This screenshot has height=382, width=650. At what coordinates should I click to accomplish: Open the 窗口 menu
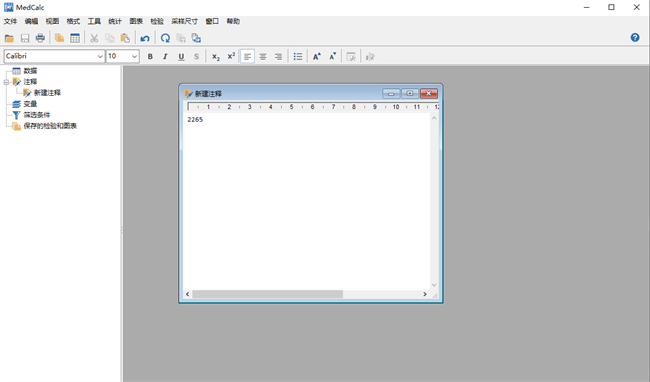(x=212, y=21)
